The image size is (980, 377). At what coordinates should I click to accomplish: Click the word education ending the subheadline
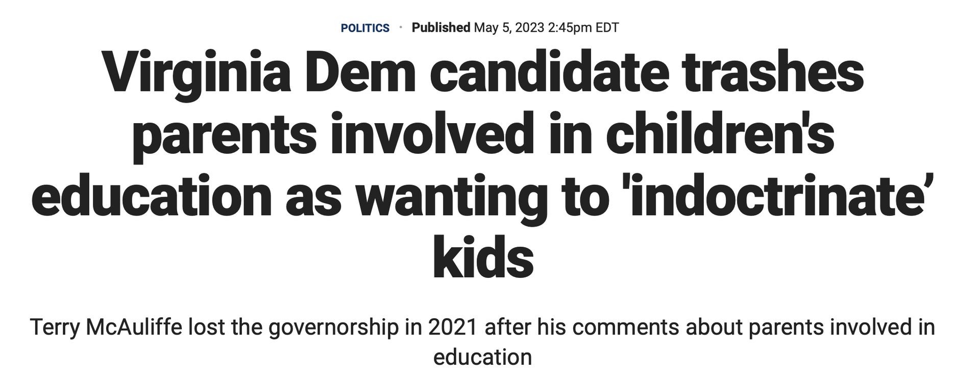coord(482,357)
